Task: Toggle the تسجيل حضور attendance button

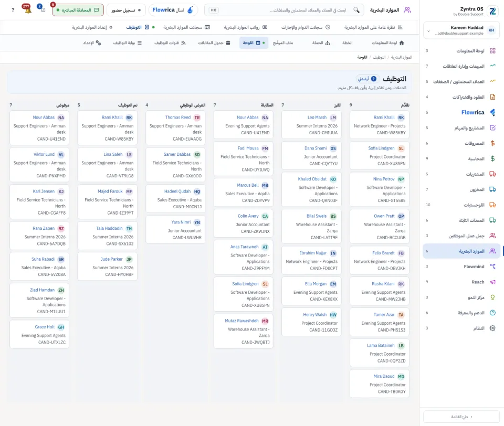Action: point(126,10)
